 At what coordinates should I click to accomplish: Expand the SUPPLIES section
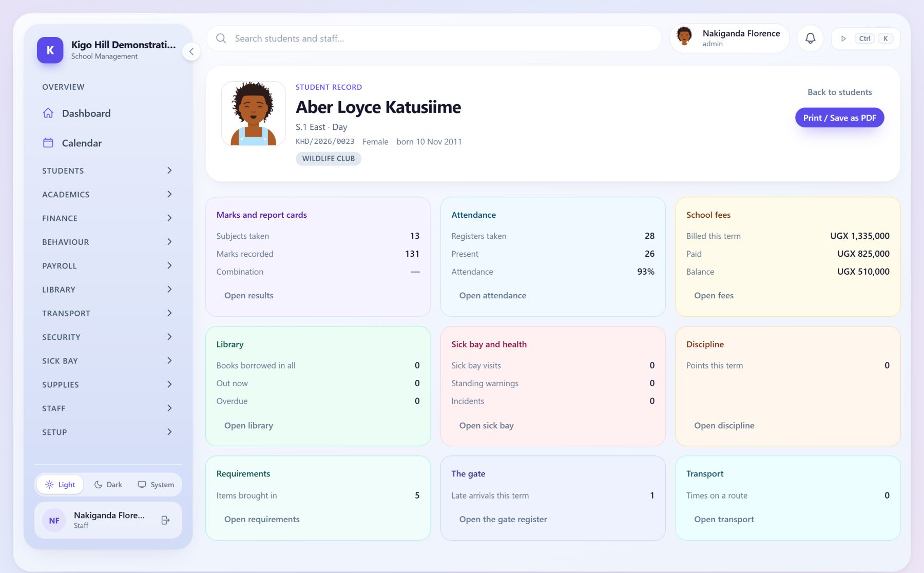(x=108, y=385)
